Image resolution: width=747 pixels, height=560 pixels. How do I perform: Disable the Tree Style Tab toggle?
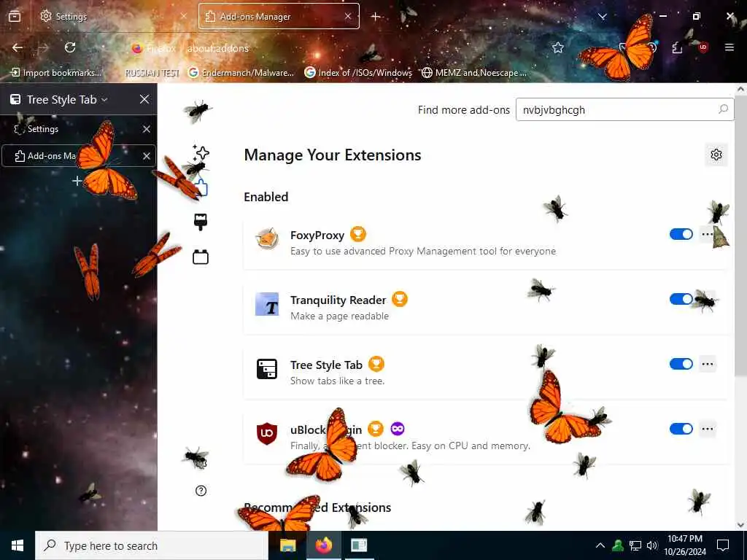[x=681, y=364]
